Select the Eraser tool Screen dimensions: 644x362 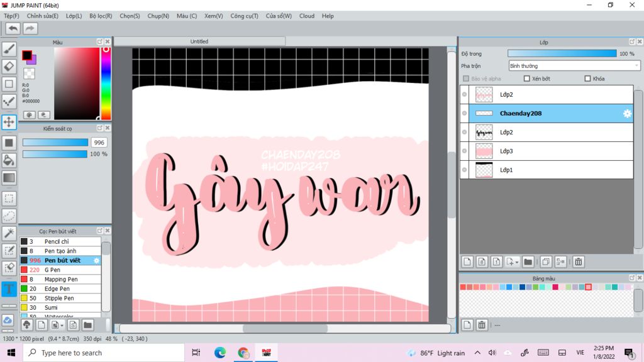9,67
